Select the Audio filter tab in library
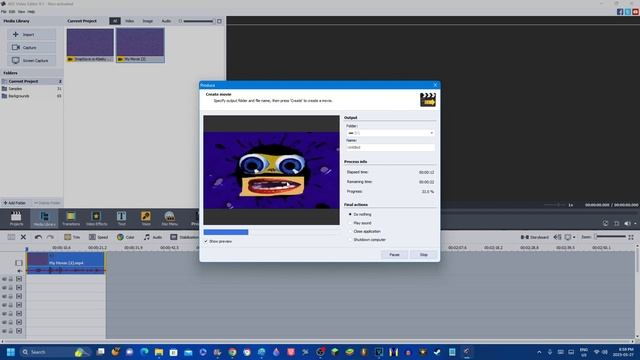 pos(166,21)
